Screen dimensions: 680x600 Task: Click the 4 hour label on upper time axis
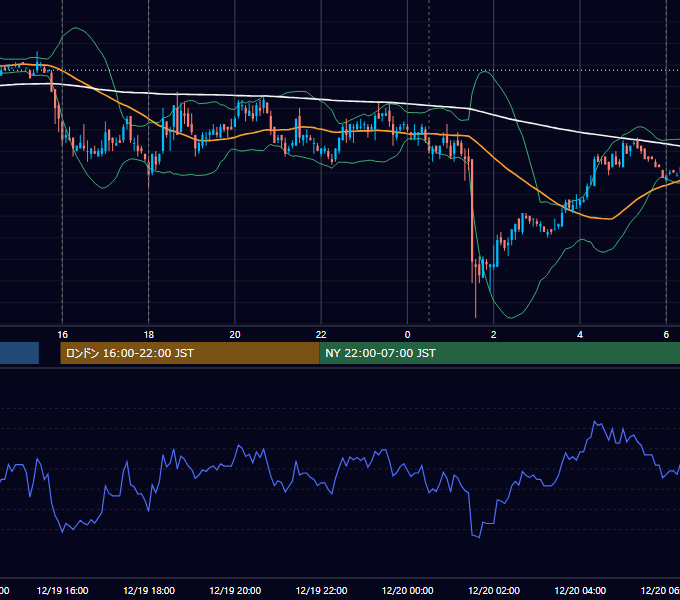coord(580,334)
